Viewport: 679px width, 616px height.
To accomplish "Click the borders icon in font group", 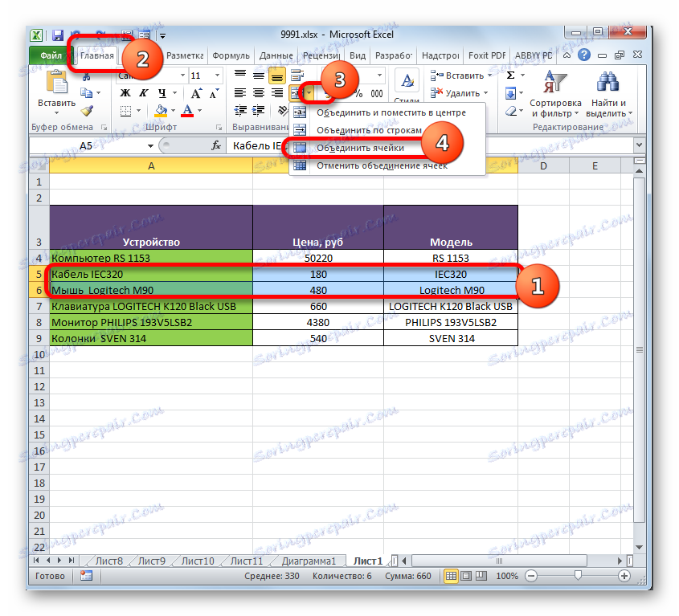I will 125,111.
